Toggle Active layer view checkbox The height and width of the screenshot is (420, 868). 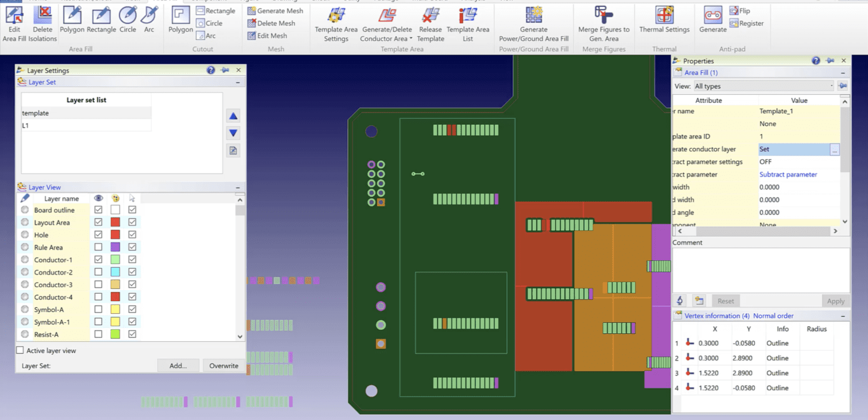(x=20, y=350)
